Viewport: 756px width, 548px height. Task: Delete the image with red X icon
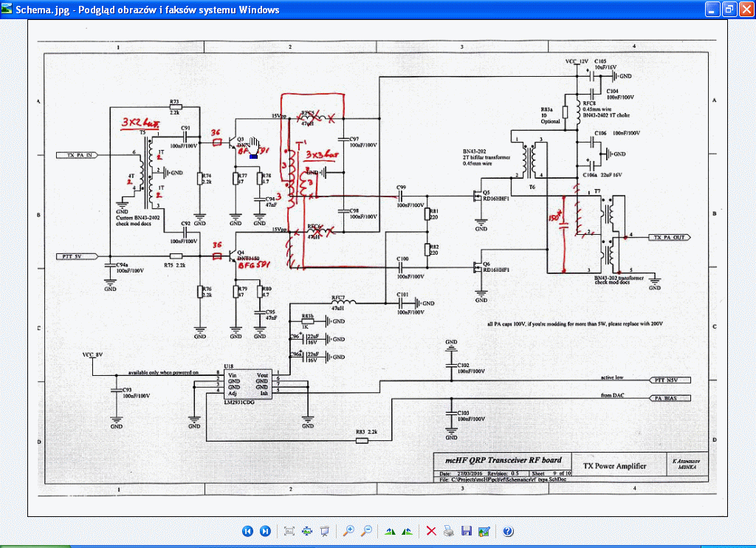431,531
